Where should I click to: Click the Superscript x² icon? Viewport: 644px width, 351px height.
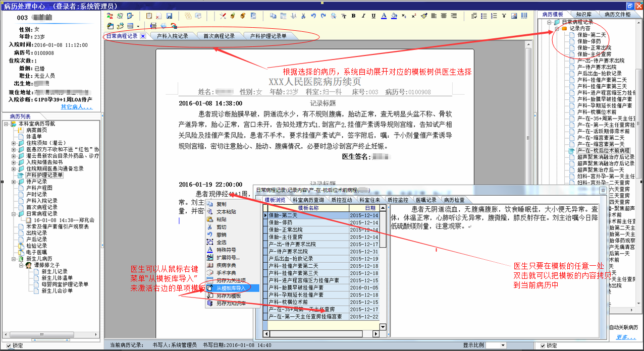tap(413, 16)
